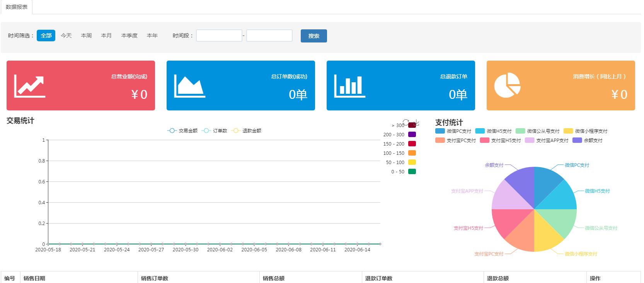This screenshot has height=283, width=644.
Task: Click the 2020-06-02 axis label
Action: 220,250
